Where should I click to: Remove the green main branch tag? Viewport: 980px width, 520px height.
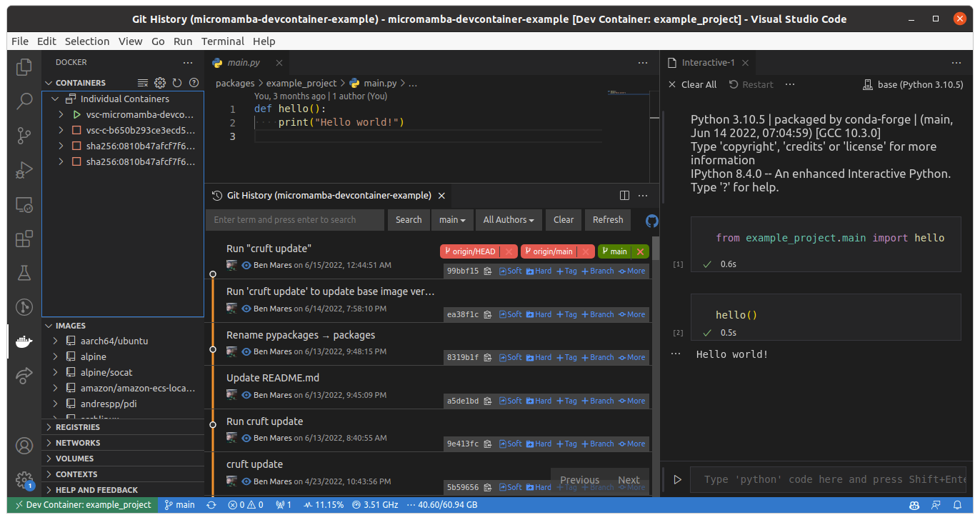click(x=640, y=251)
